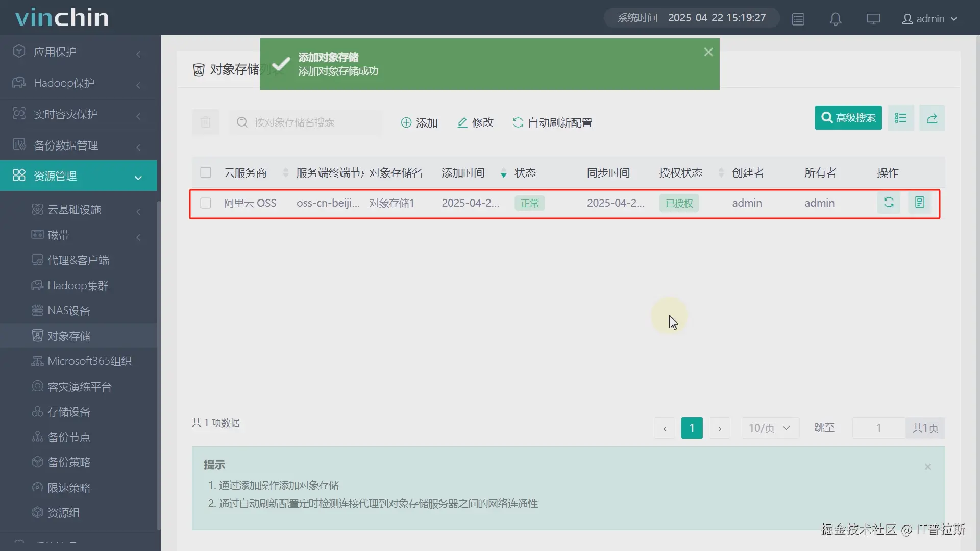Tick the 阿里云 OSS row checkbox
This screenshot has height=551, width=980.
tap(206, 203)
